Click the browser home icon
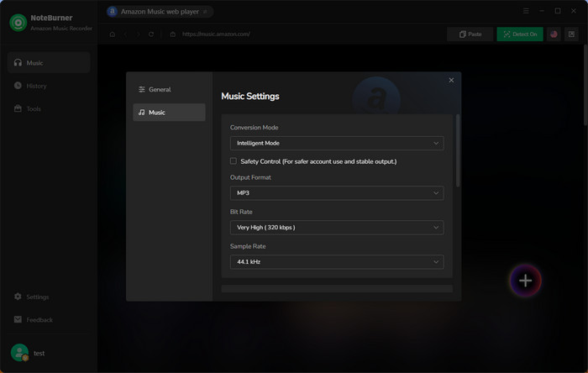The height and width of the screenshot is (373, 588). tap(112, 34)
